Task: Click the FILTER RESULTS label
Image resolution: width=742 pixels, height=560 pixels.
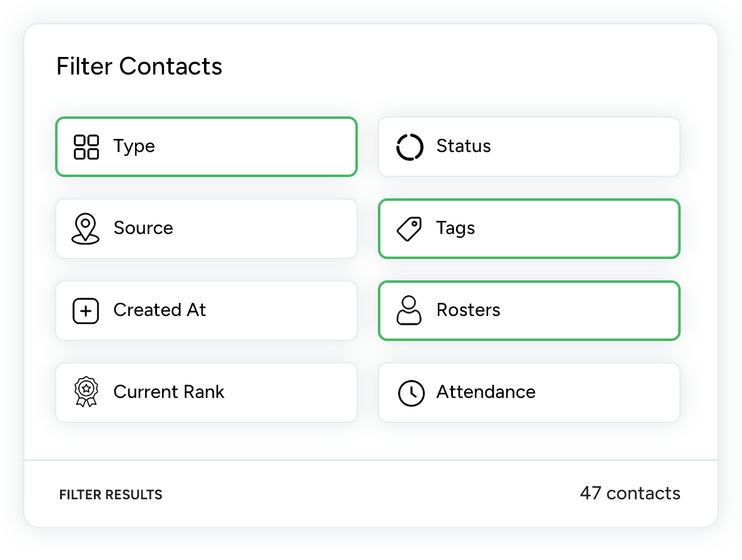Action: (x=111, y=495)
